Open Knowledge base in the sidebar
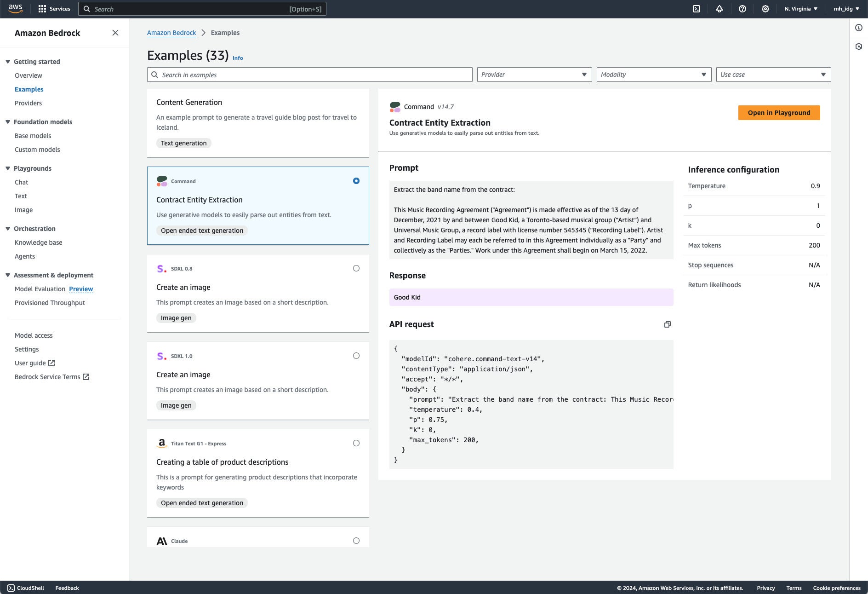Viewport: 868px width, 594px height. click(x=38, y=242)
